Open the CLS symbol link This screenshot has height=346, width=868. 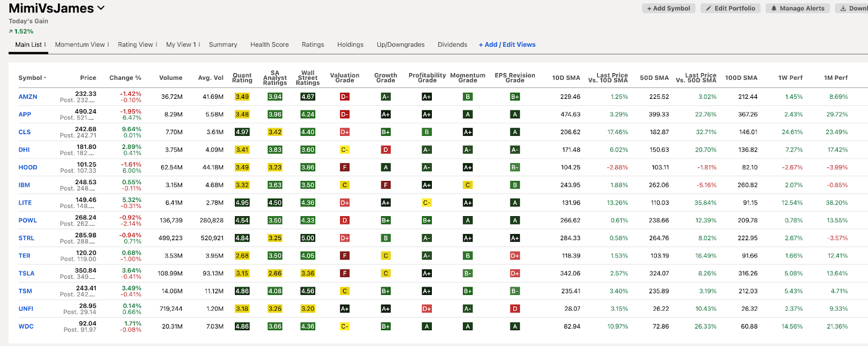[x=24, y=132]
